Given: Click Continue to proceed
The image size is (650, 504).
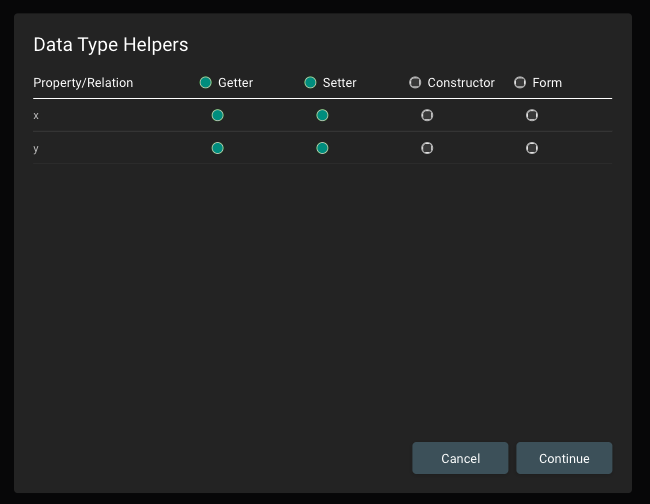Looking at the screenshot, I should (564, 458).
